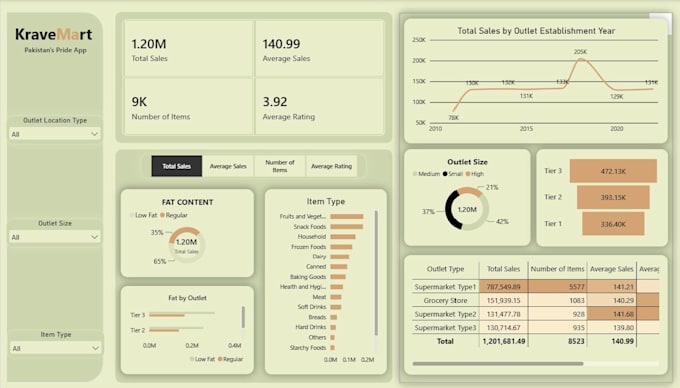This screenshot has width=680, height=388.
Task: Click the Frozen Foods bar
Action: click(x=341, y=247)
